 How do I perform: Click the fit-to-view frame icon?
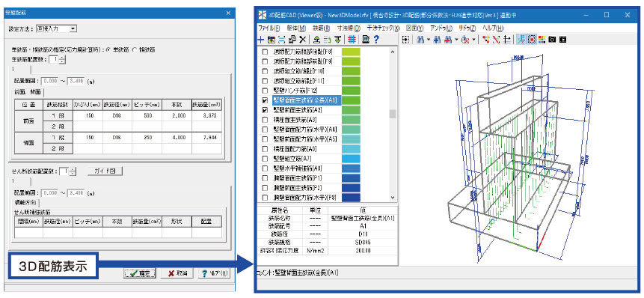[x=406, y=40]
